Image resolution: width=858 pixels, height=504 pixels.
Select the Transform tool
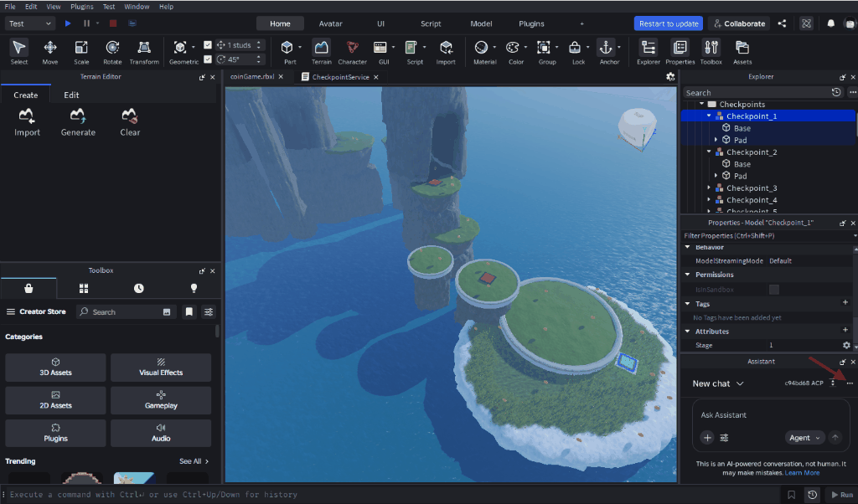[x=144, y=53]
